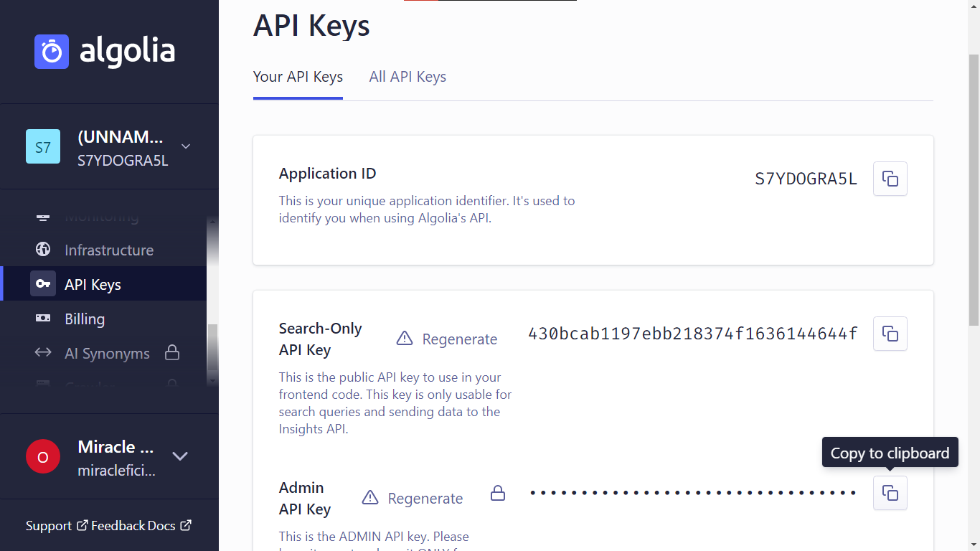This screenshot has width=980, height=551.
Task: Select the Infrastructure globe icon in sidebar
Action: click(43, 250)
